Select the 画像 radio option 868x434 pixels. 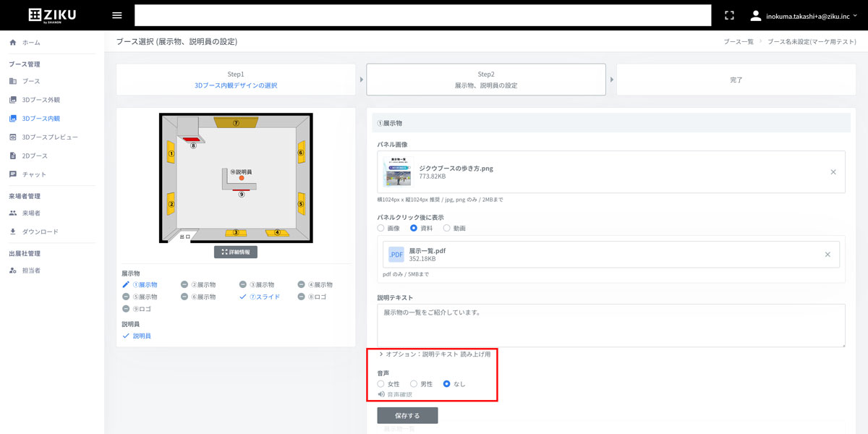click(381, 228)
